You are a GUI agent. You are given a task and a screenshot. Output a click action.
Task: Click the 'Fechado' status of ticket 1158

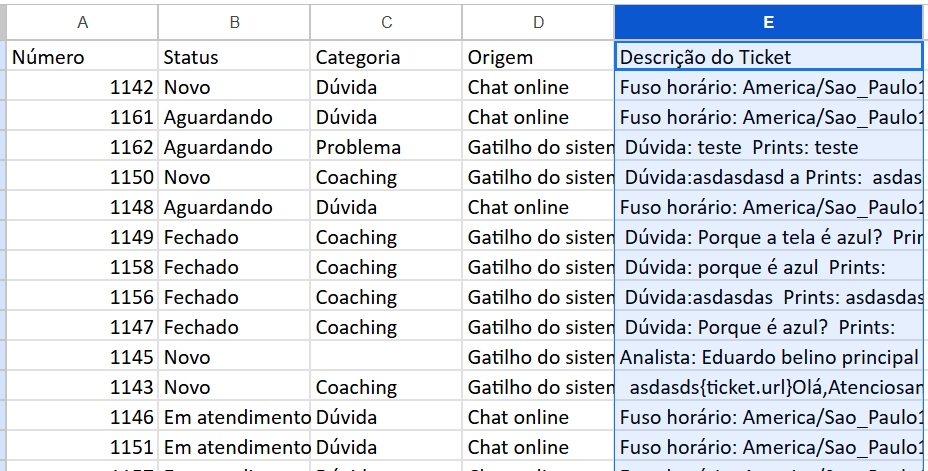(x=234, y=267)
